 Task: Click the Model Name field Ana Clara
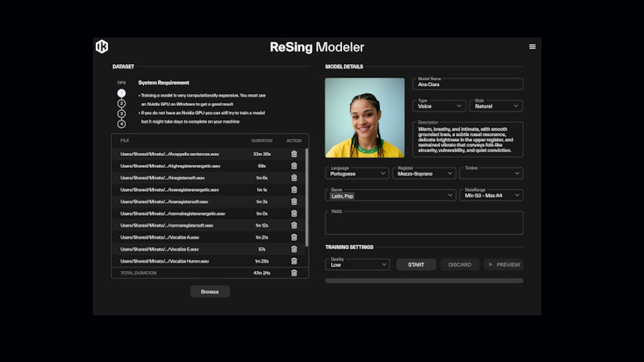(x=468, y=84)
